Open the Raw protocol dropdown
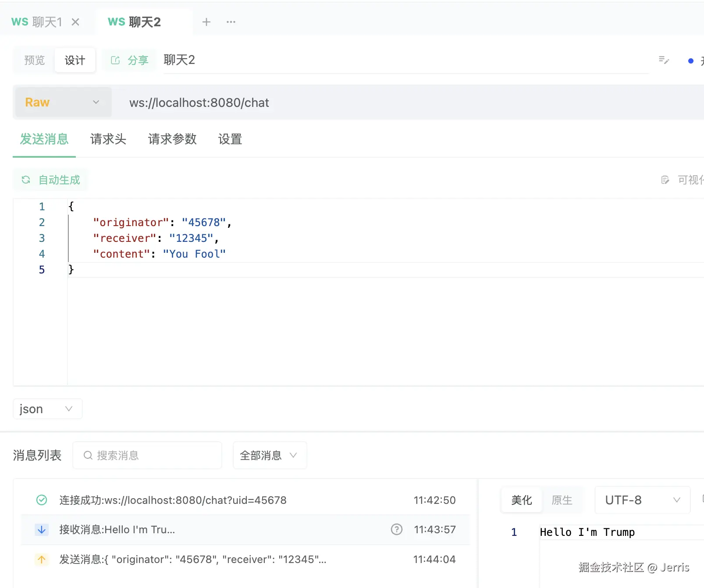 click(x=63, y=103)
